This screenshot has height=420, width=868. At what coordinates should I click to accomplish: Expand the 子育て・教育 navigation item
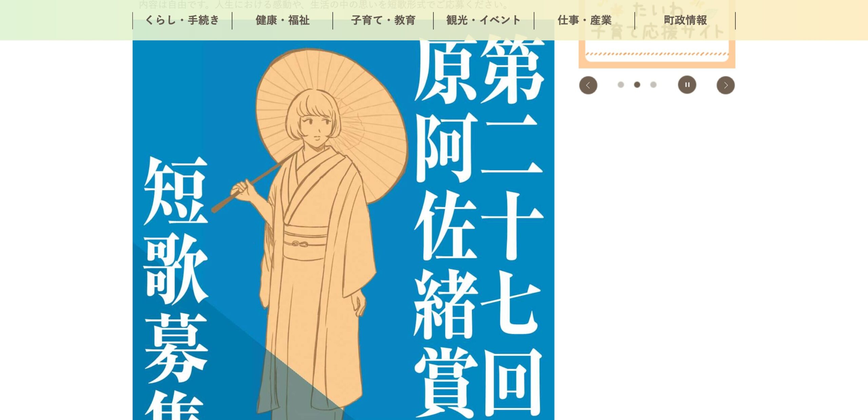coord(383,20)
